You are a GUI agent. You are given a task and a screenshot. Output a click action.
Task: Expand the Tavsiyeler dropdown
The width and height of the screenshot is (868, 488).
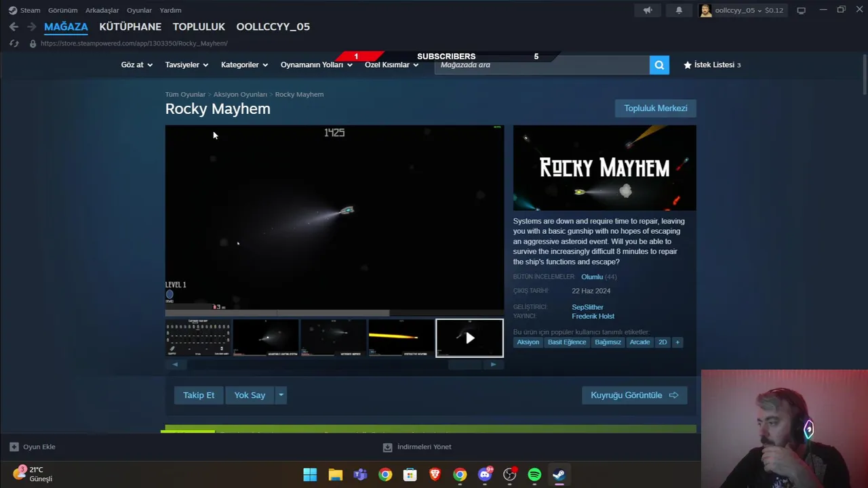tap(186, 65)
